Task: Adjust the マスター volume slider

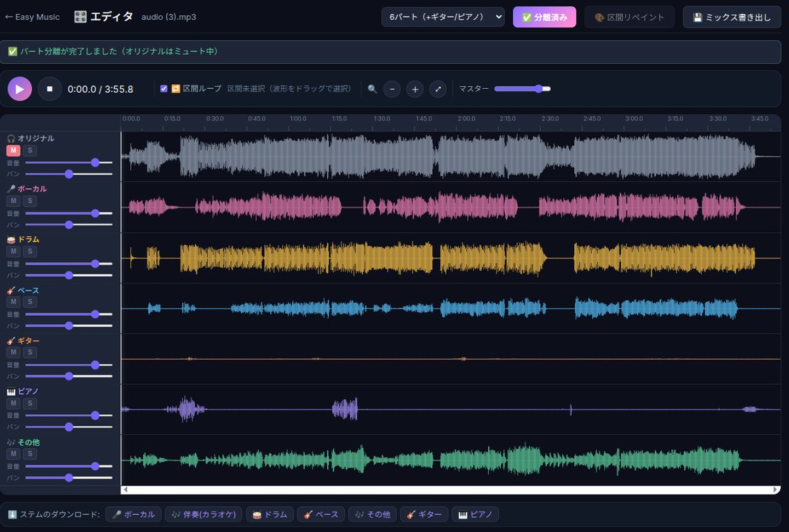Action: 522,89
